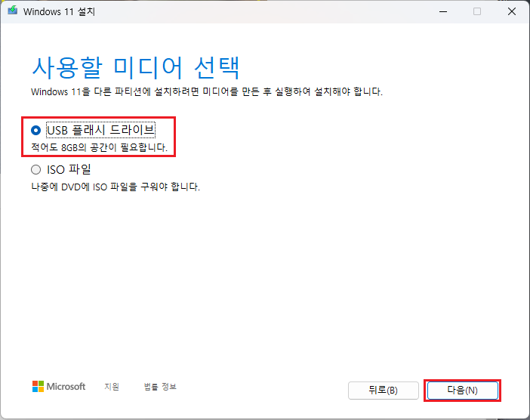The height and width of the screenshot is (420, 530).
Task: Choose the ISO 파일 radio option
Action: (35, 169)
